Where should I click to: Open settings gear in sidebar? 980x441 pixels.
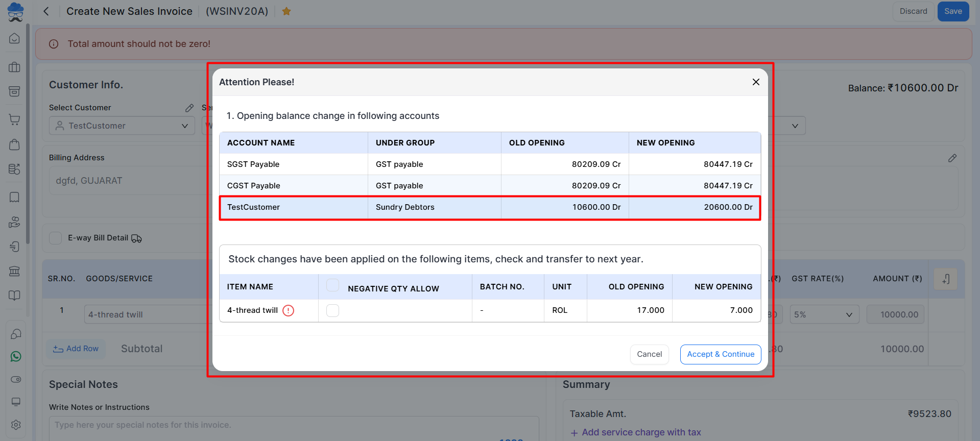click(x=16, y=425)
